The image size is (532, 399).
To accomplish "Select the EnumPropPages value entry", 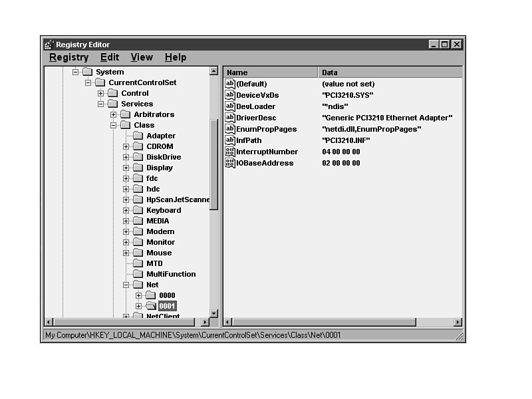I will pos(266,129).
